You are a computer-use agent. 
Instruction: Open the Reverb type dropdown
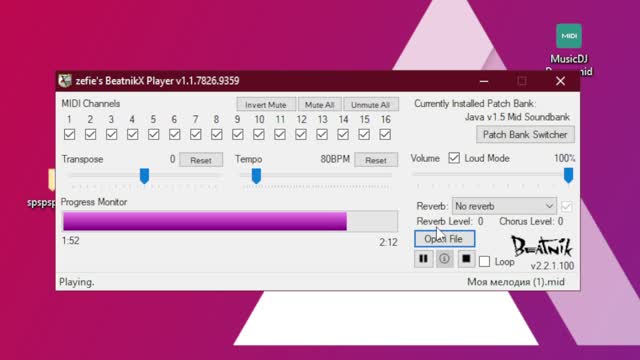pyautogui.click(x=504, y=206)
